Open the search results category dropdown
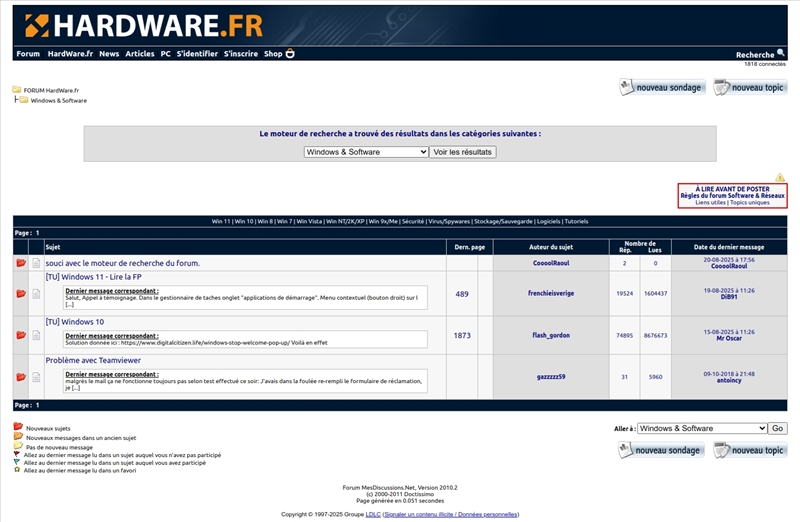 [366, 152]
